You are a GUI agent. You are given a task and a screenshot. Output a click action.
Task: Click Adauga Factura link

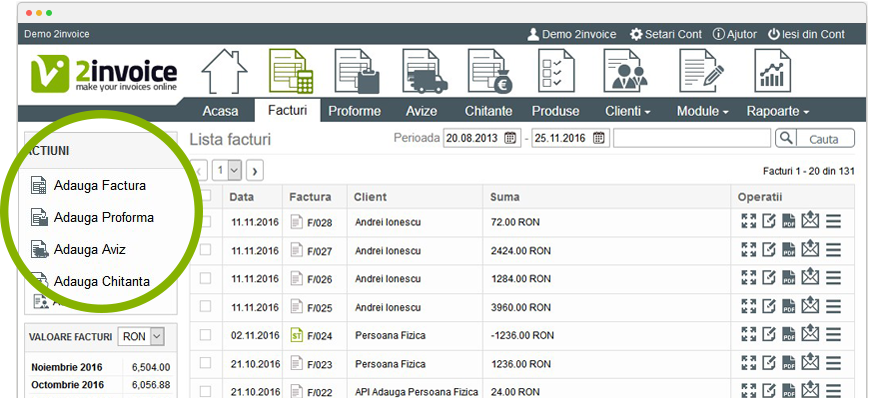coord(100,185)
